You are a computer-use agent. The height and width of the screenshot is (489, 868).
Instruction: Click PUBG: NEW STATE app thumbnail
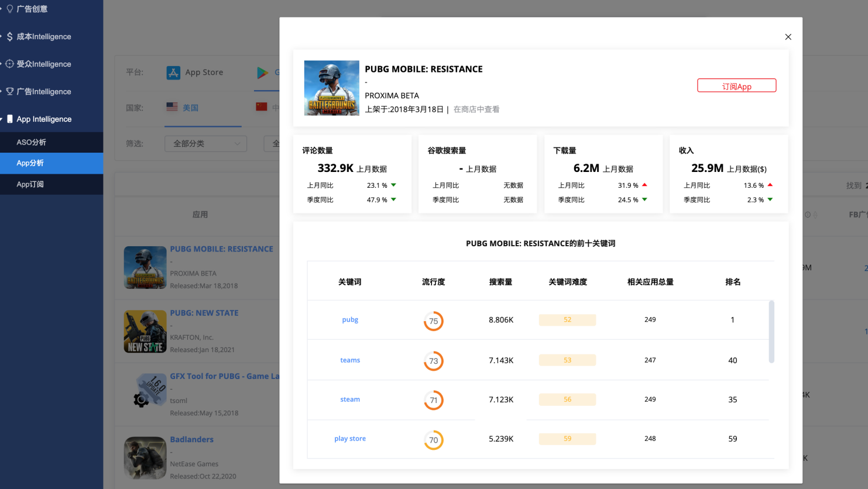[145, 332]
